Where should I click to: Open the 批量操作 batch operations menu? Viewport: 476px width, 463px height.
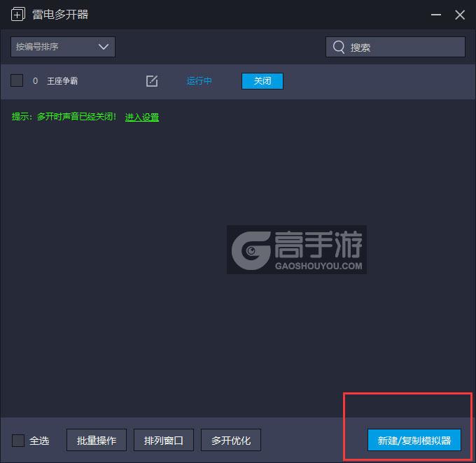tap(97, 440)
